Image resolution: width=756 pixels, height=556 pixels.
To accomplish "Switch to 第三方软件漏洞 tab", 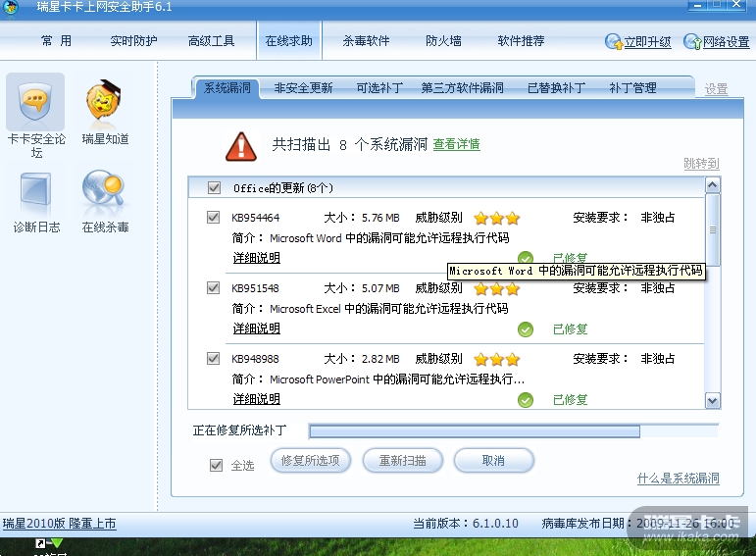I will [463, 88].
